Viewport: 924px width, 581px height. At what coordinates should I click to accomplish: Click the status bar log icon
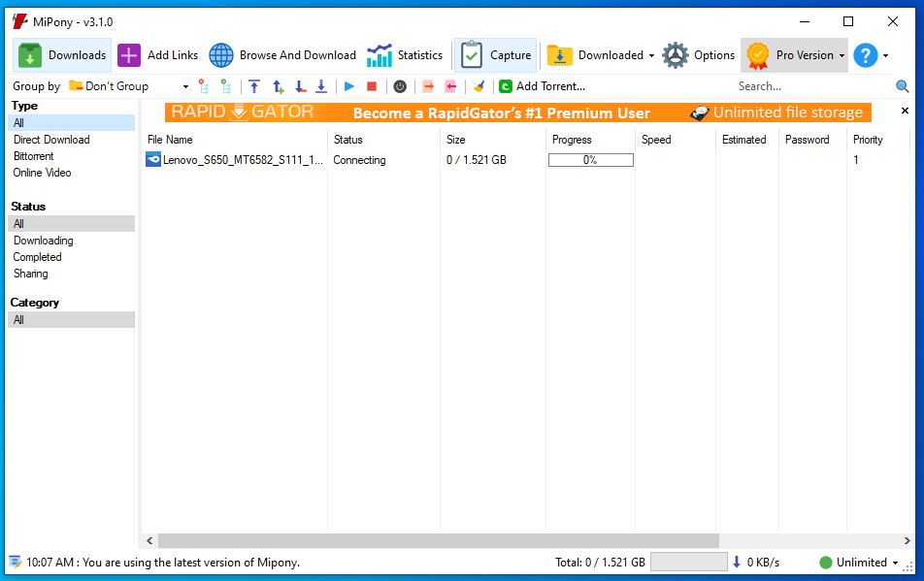coord(16,563)
